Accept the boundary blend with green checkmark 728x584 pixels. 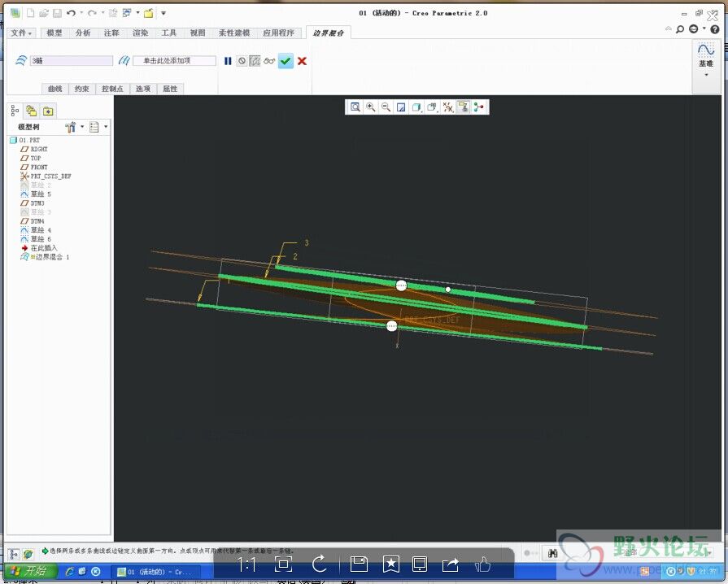[x=286, y=61]
